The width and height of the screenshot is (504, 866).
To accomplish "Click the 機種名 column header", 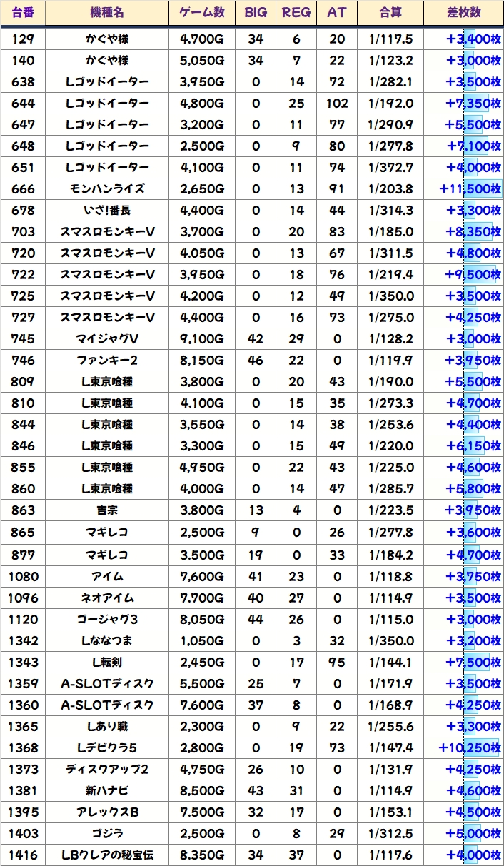I will [x=107, y=13].
